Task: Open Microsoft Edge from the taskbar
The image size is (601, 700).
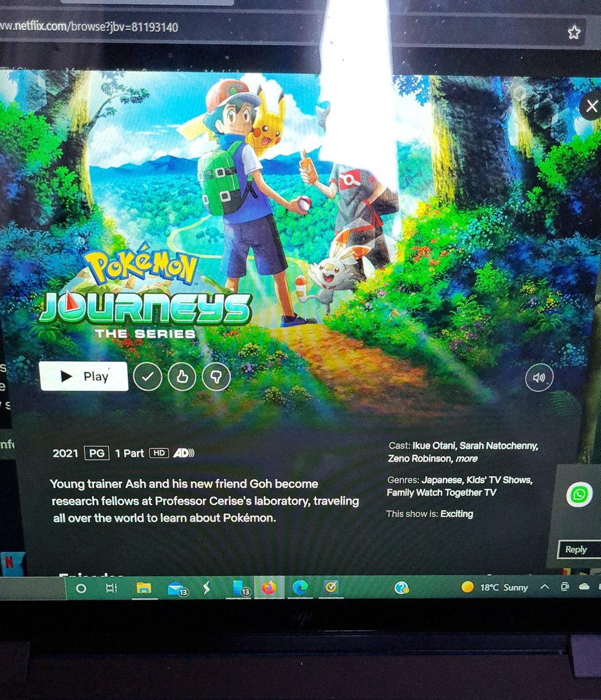Action: [300, 588]
